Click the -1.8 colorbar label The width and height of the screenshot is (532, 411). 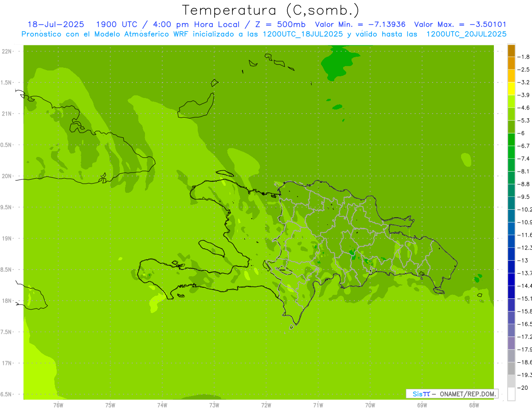[x=524, y=57]
